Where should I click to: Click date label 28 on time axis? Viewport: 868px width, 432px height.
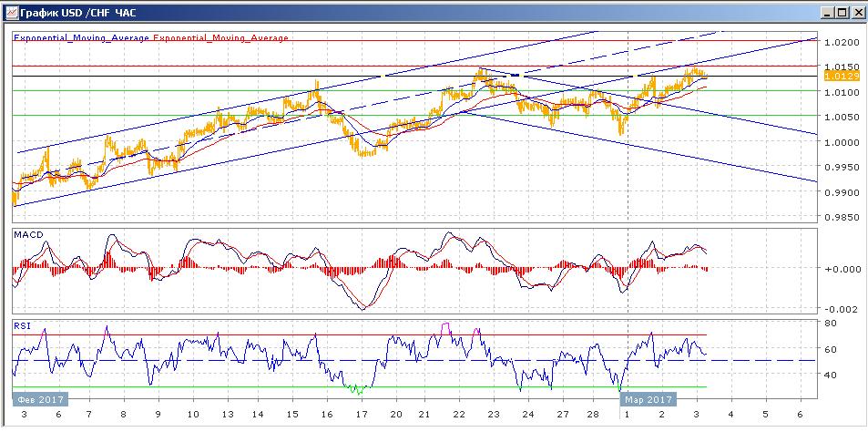point(592,415)
